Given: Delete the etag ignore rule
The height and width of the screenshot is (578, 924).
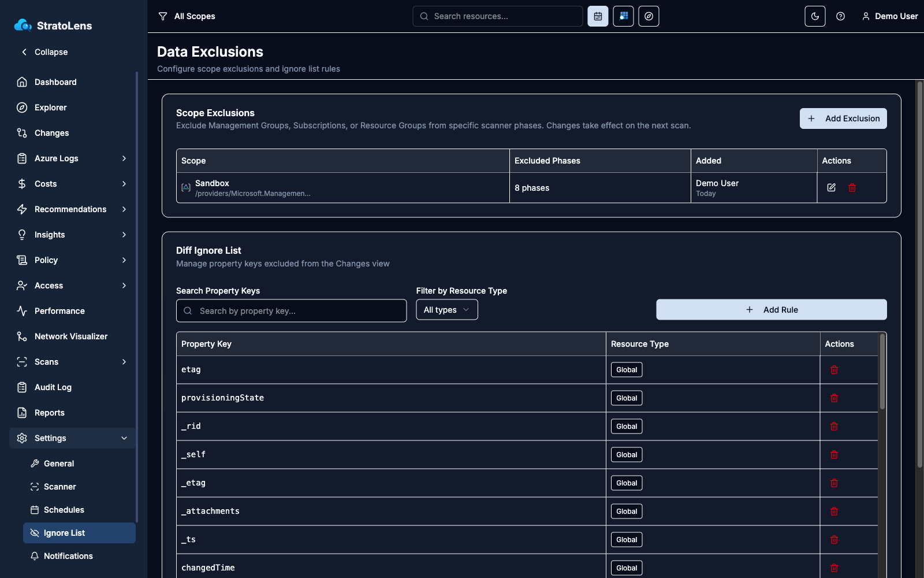Looking at the screenshot, I should [834, 370].
